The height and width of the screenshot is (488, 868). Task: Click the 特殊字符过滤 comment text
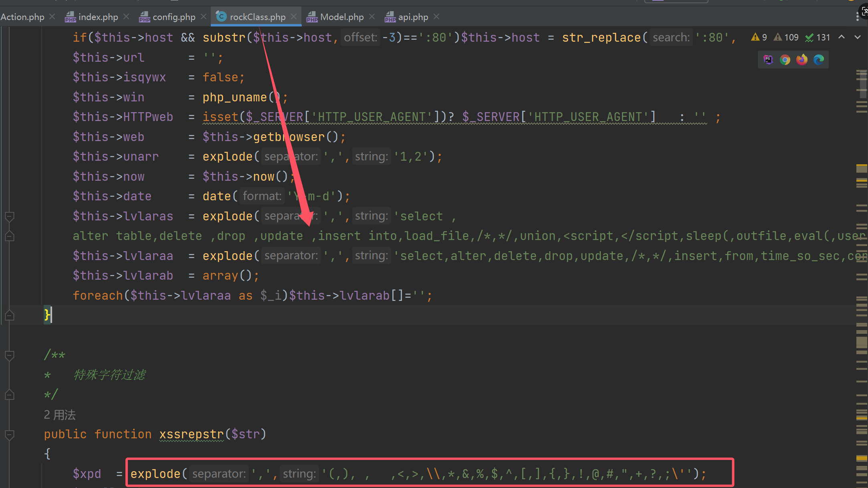(109, 375)
